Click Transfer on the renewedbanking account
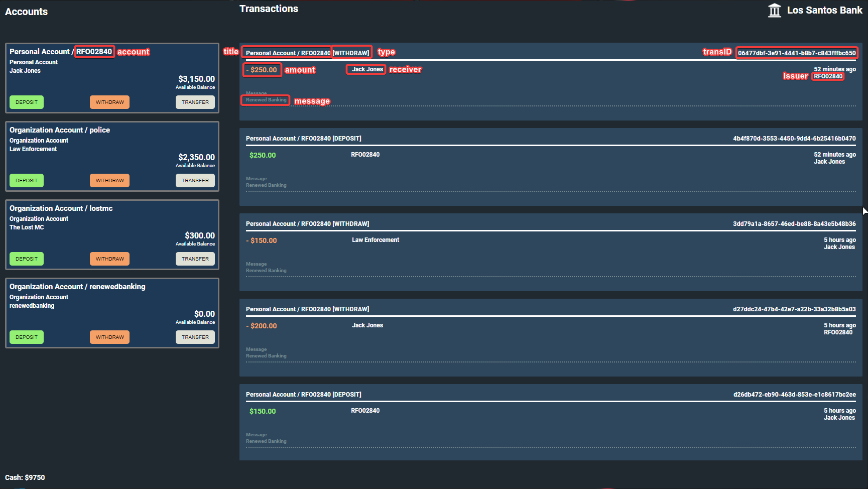The height and width of the screenshot is (489, 868). point(195,337)
